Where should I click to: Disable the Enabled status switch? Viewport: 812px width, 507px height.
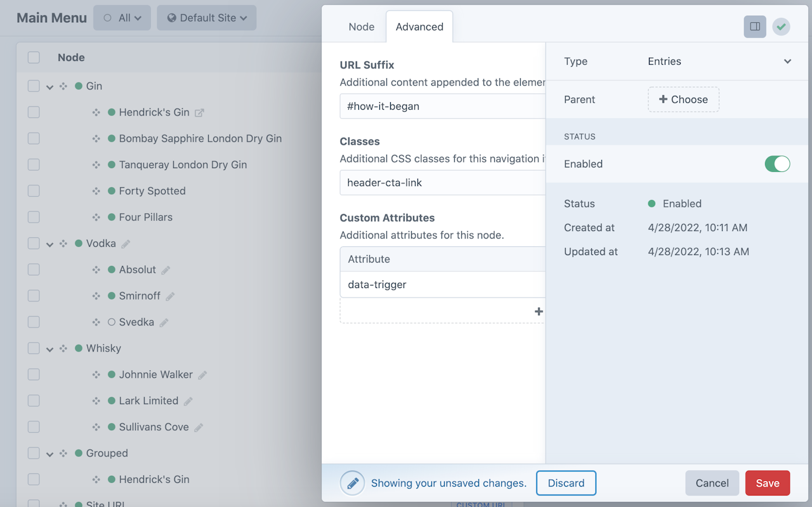click(776, 164)
